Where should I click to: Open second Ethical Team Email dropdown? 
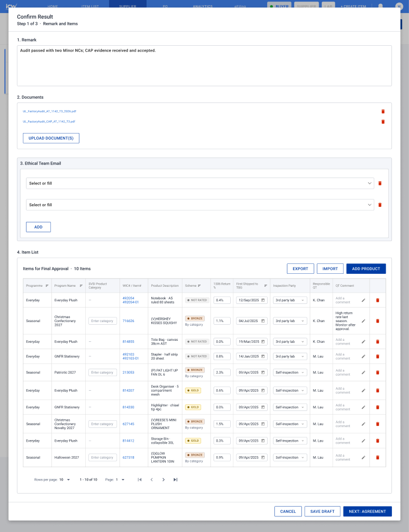click(200, 205)
